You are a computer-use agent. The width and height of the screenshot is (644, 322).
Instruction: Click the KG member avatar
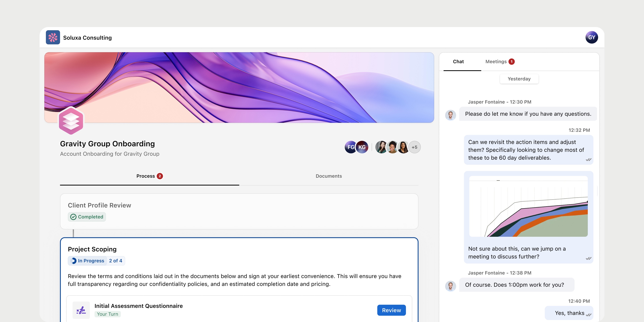(x=362, y=147)
